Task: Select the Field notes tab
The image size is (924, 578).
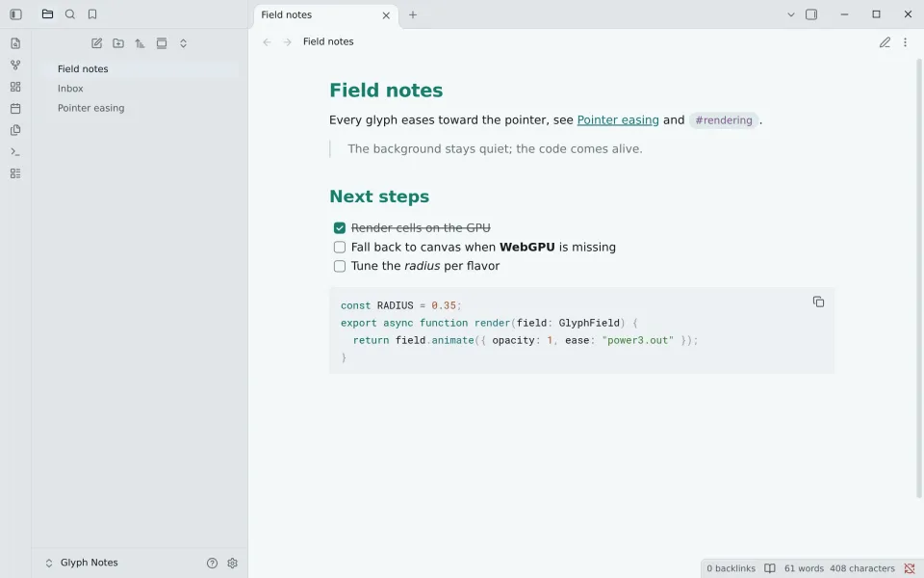Action: click(326, 15)
